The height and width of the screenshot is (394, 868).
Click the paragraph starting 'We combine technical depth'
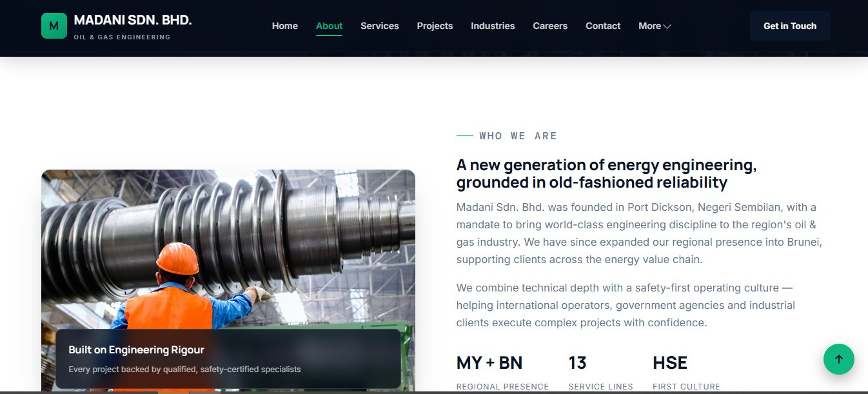(626, 305)
